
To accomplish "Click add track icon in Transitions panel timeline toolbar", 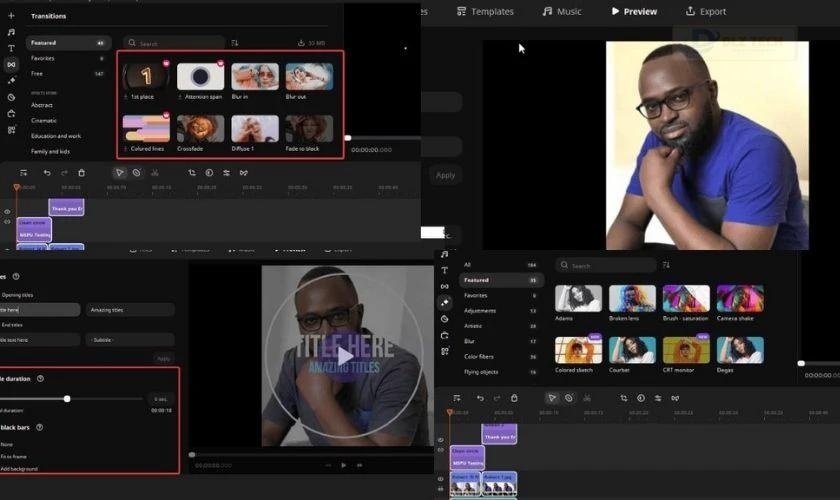I will [24, 173].
